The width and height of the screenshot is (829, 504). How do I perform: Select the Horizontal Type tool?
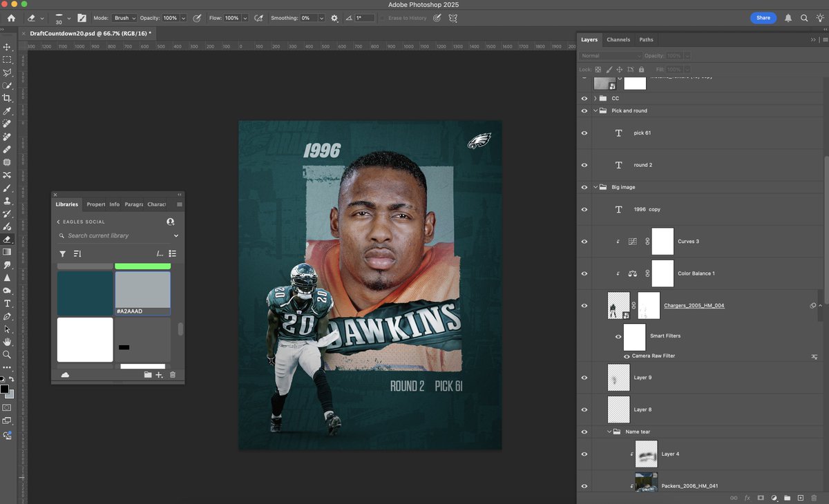coord(7,303)
